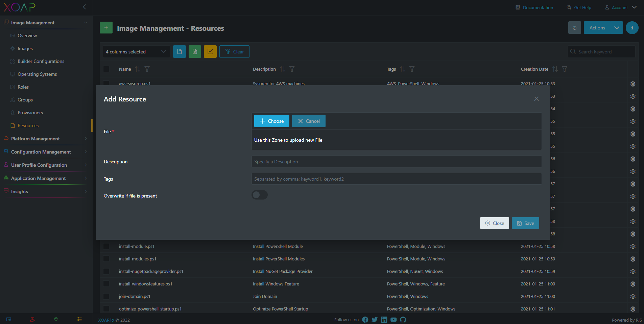Sort by Tags column arrows
The width and height of the screenshot is (644, 324).
(x=402, y=69)
